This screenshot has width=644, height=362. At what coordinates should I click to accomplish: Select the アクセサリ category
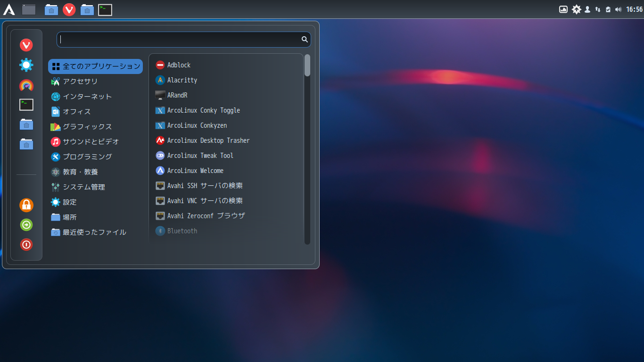tap(95, 82)
